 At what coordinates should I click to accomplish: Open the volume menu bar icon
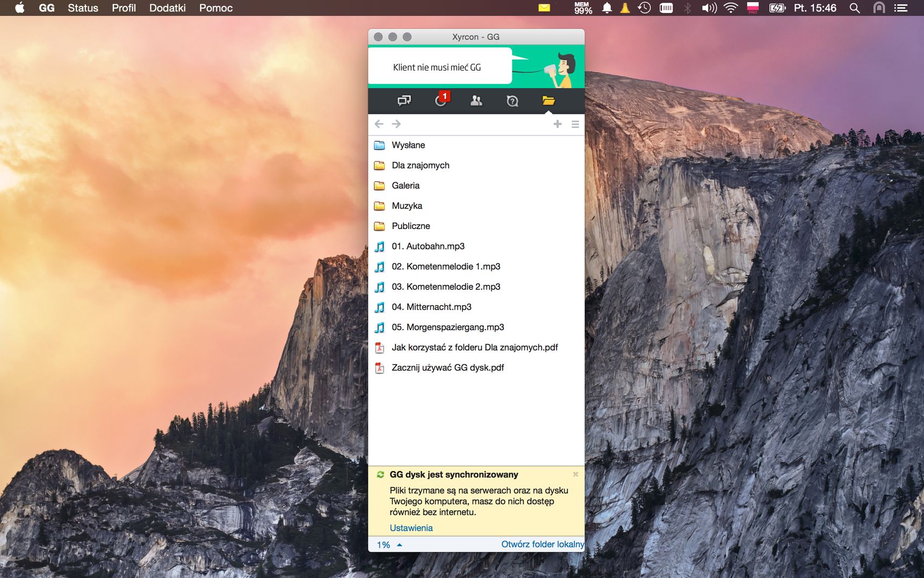[x=709, y=8]
